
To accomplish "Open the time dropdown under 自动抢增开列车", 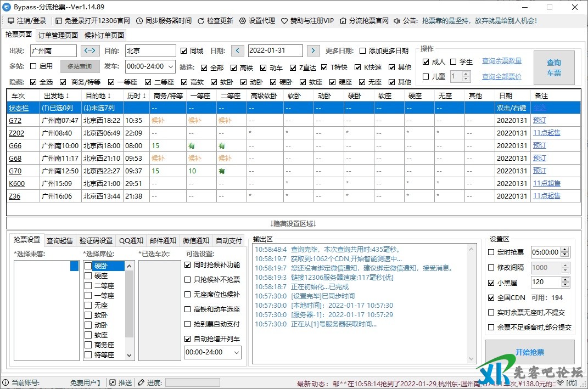I will pyautogui.click(x=236, y=352).
